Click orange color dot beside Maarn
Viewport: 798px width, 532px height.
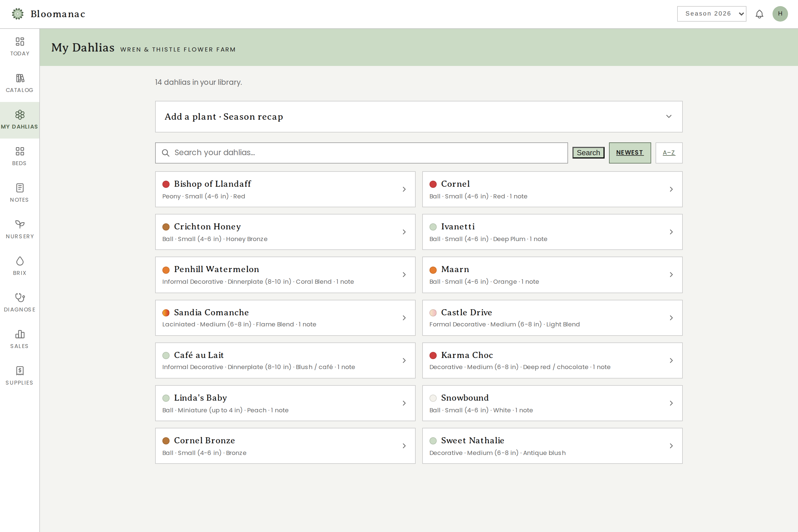tap(433, 270)
